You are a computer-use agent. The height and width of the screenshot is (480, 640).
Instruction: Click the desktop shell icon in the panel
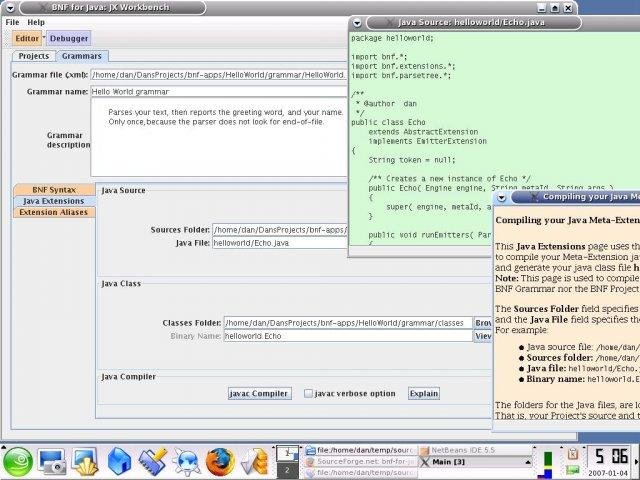(x=85, y=462)
